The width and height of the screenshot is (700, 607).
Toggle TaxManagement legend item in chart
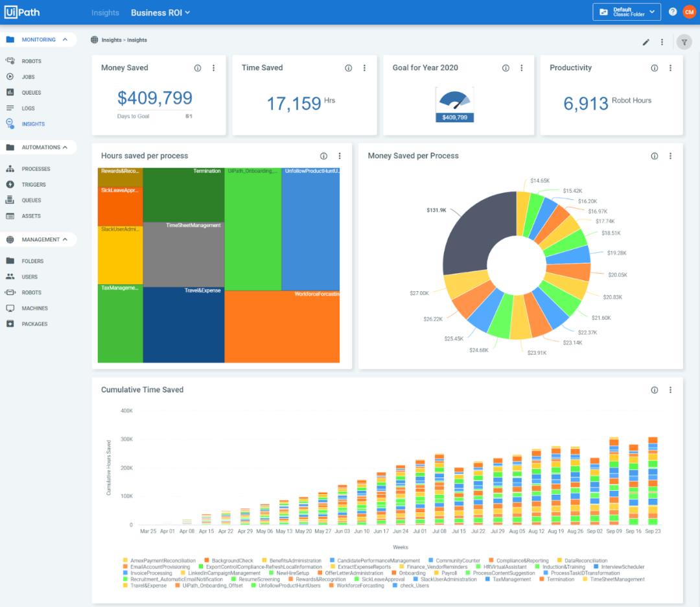click(x=508, y=579)
